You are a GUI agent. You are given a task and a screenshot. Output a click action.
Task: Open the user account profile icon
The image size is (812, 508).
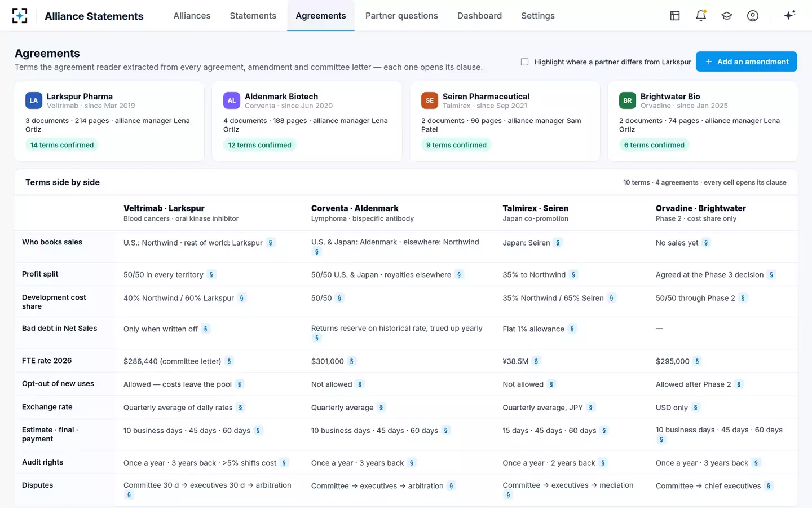pos(753,16)
